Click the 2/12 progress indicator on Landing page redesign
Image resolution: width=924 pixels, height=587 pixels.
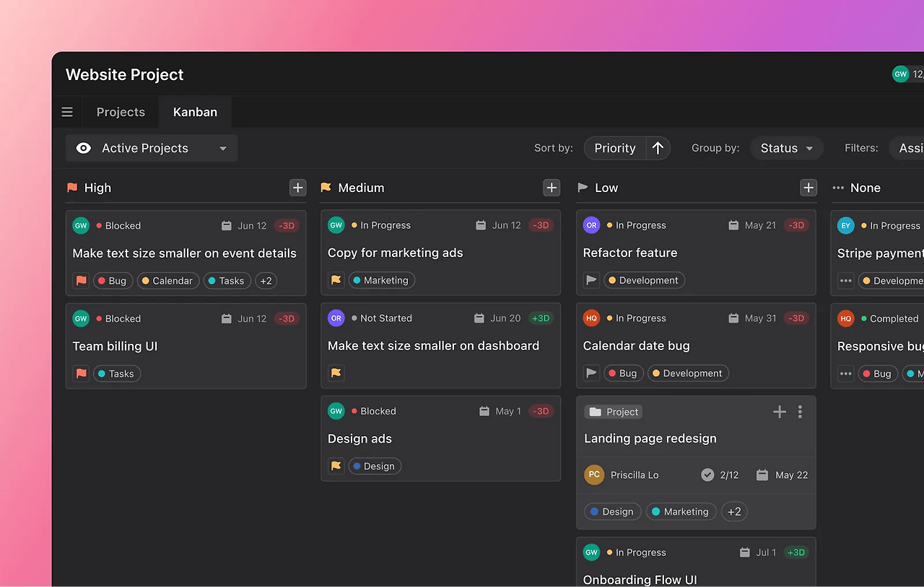point(720,474)
